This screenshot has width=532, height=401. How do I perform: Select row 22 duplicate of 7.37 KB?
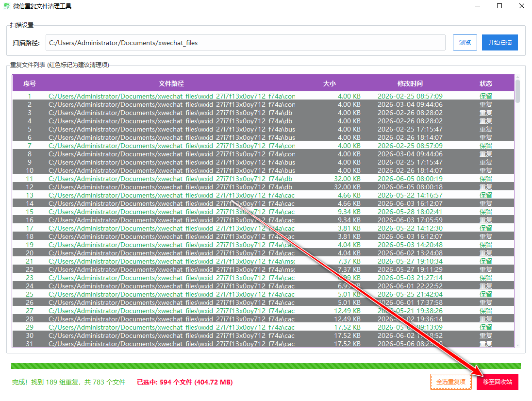pyautogui.click(x=263, y=270)
